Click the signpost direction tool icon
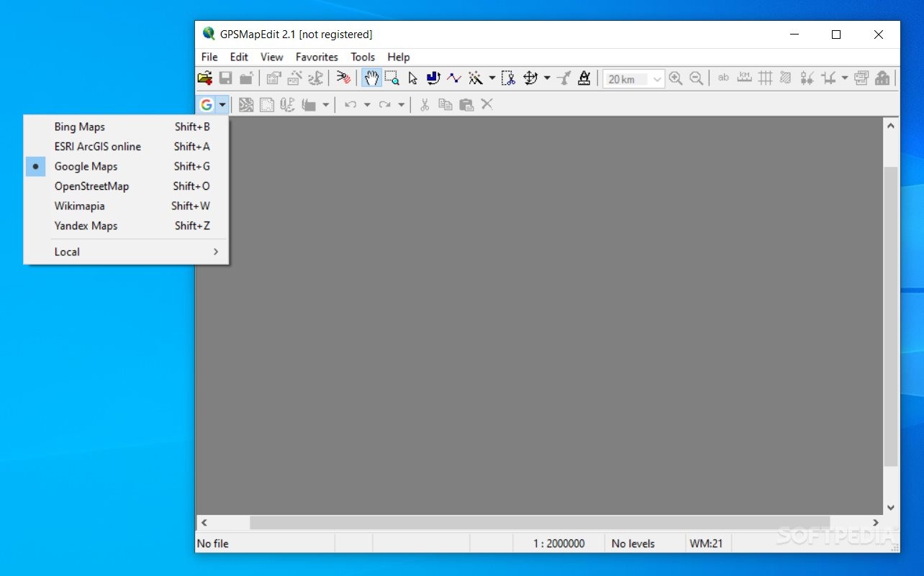Viewport: 924px width, 576px height. pos(564,78)
